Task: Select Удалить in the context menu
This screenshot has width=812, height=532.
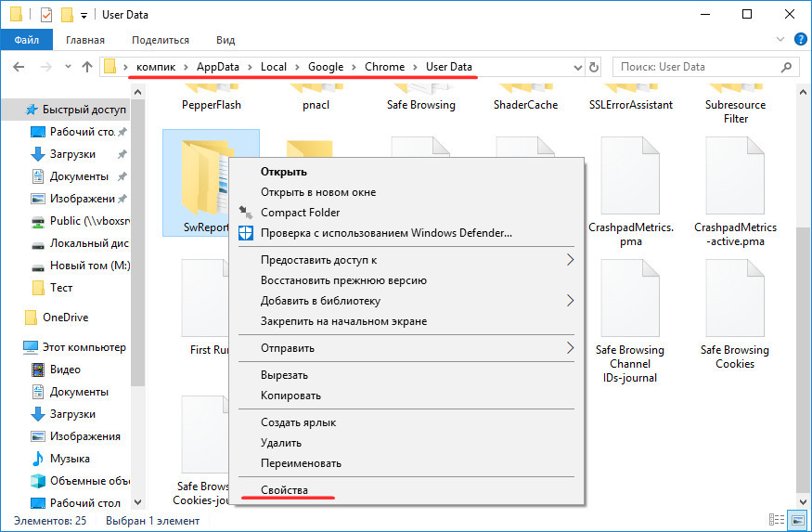Action: 280,443
